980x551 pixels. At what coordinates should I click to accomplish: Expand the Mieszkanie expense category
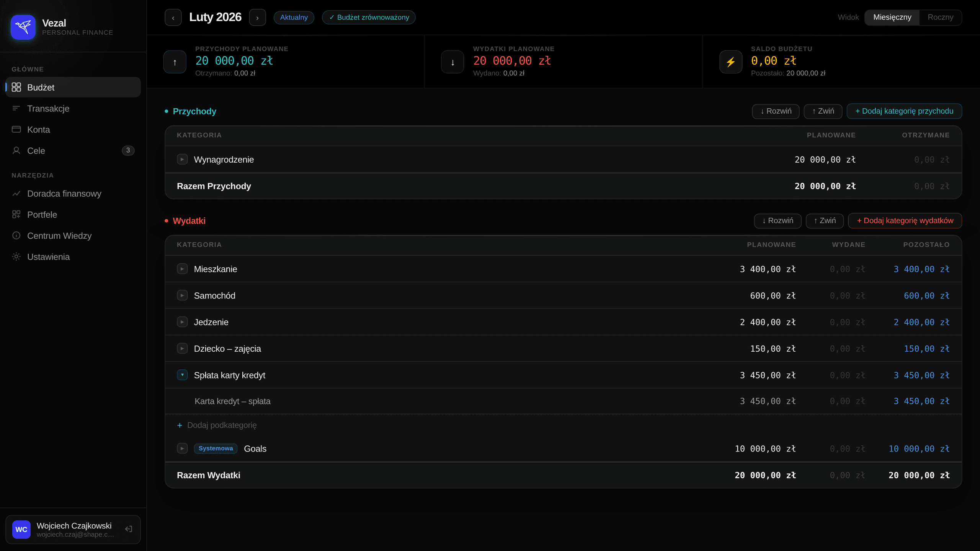coord(182,269)
